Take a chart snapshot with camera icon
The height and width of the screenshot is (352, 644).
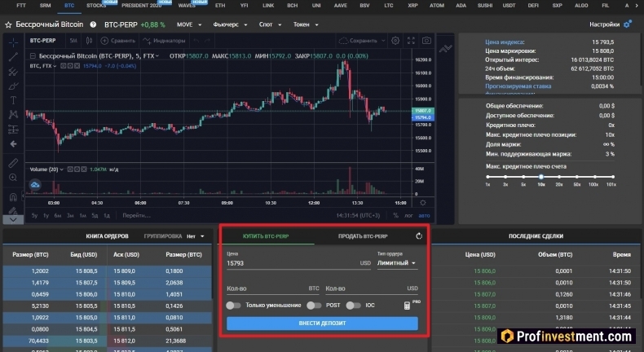[x=426, y=41]
